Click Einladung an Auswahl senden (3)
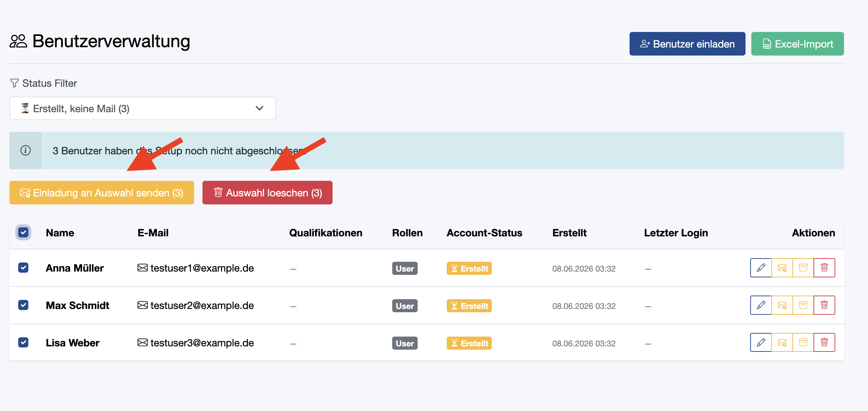868x411 pixels. 102,193
